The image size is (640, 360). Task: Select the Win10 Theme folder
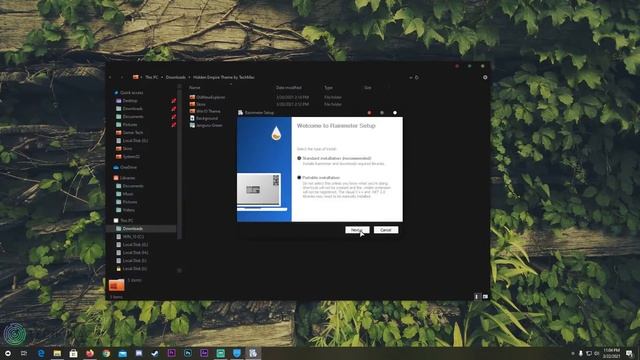pos(205,111)
